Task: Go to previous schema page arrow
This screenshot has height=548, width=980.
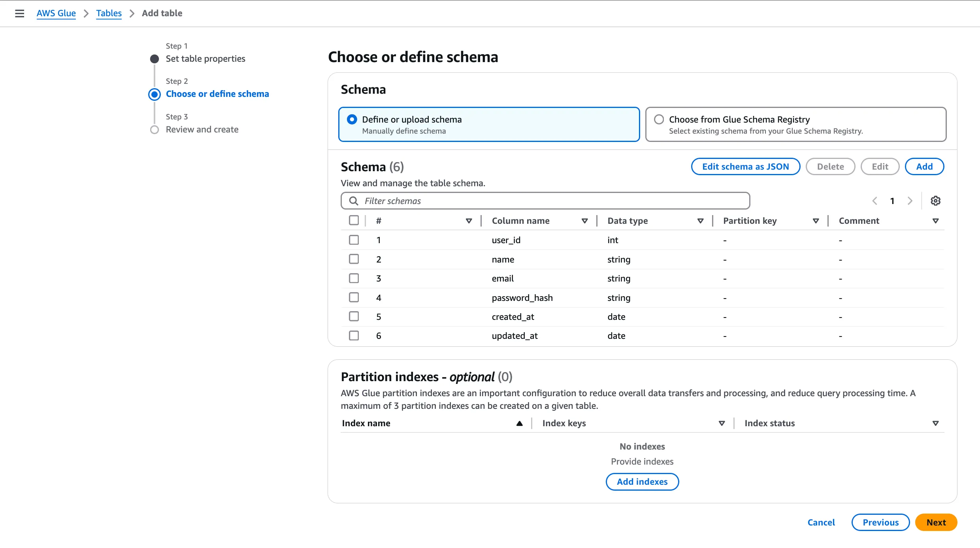Action: coord(875,201)
